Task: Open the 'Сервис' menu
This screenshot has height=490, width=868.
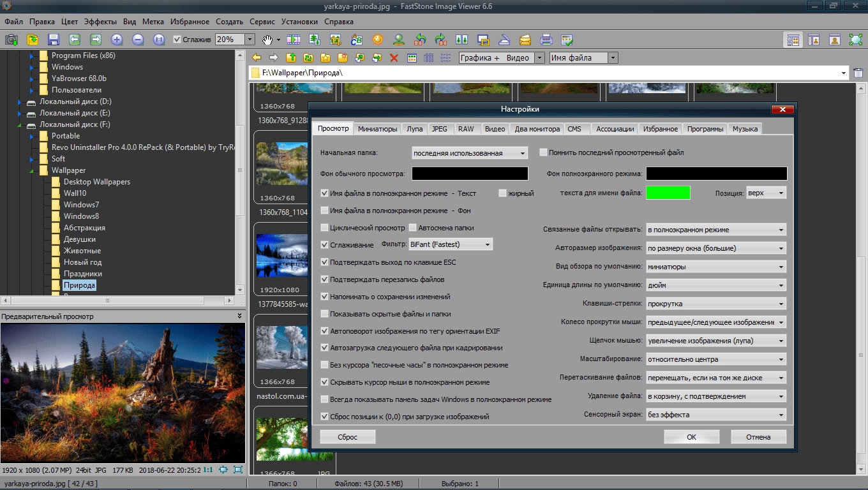Action: click(263, 22)
